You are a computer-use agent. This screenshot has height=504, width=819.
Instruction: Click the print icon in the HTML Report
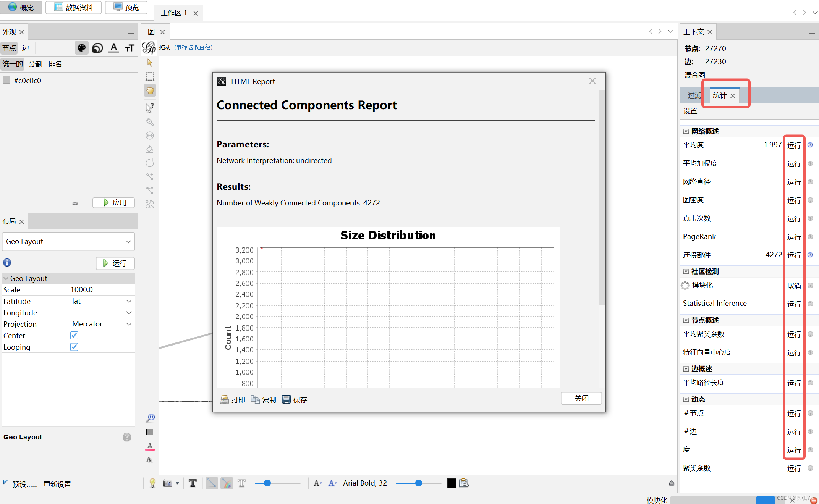(x=224, y=399)
